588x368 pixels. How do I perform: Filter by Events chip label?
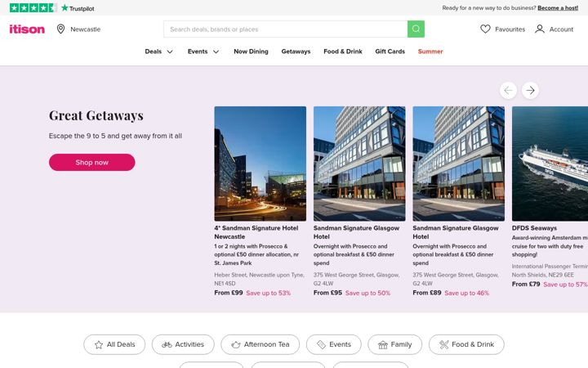click(x=340, y=344)
